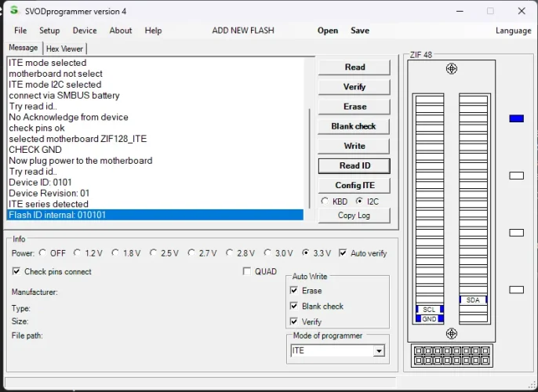Screen dimensions: 538x392
Task: Click Open in the menu bar
Action: pyautogui.click(x=328, y=31)
